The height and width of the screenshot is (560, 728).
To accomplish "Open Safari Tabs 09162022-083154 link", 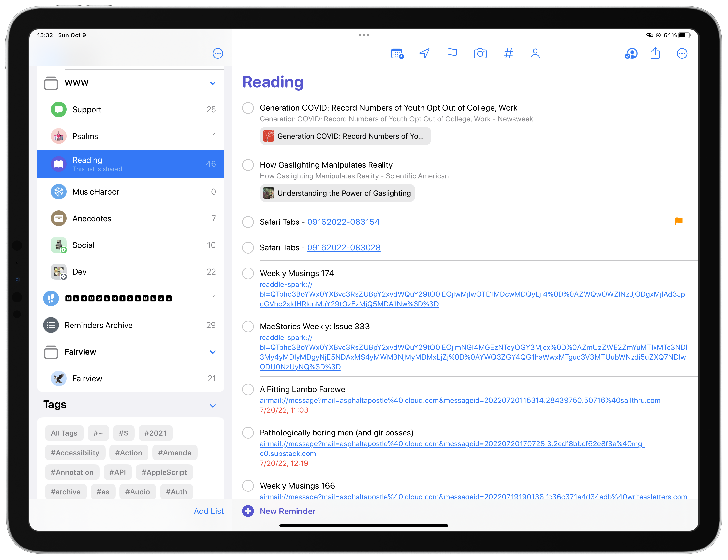I will [x=343, y=222].
